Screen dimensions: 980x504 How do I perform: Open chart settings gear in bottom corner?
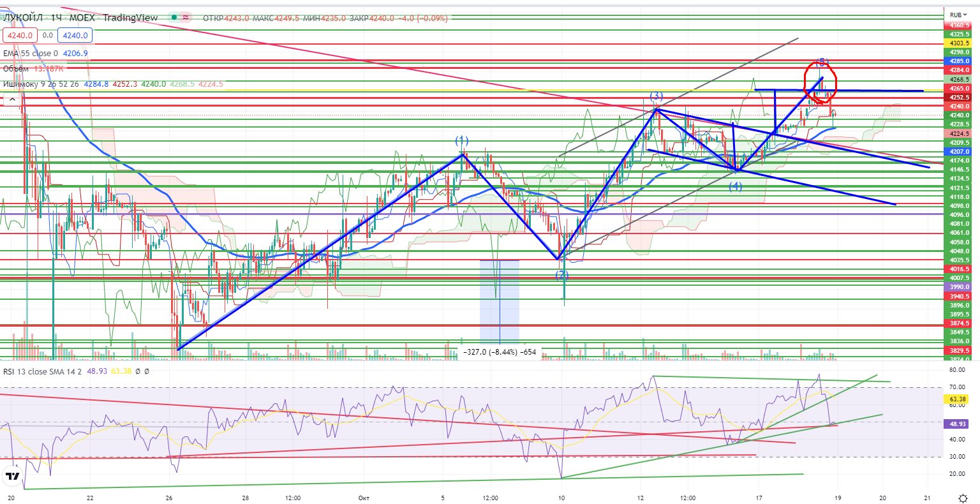click(x=963, y=498)
